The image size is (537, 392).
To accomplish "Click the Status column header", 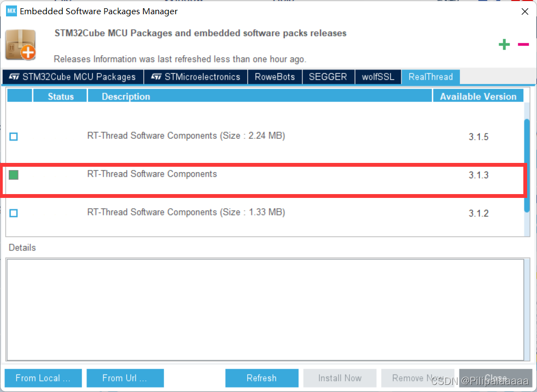I will pos(60,96).
